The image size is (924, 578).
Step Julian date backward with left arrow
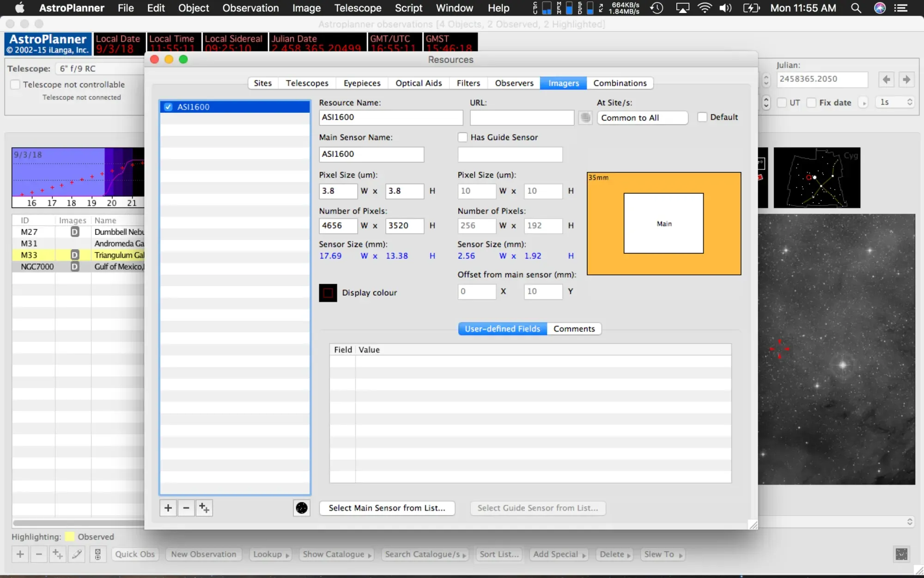pos(886,80)
